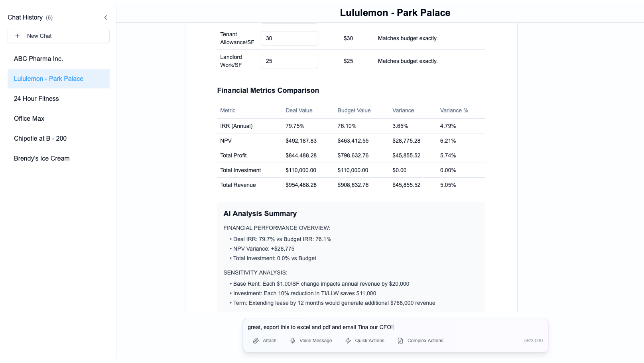Collapse the Chat History sidebar chevron
The image size is (644, 363).
click(x=106, y=18)
